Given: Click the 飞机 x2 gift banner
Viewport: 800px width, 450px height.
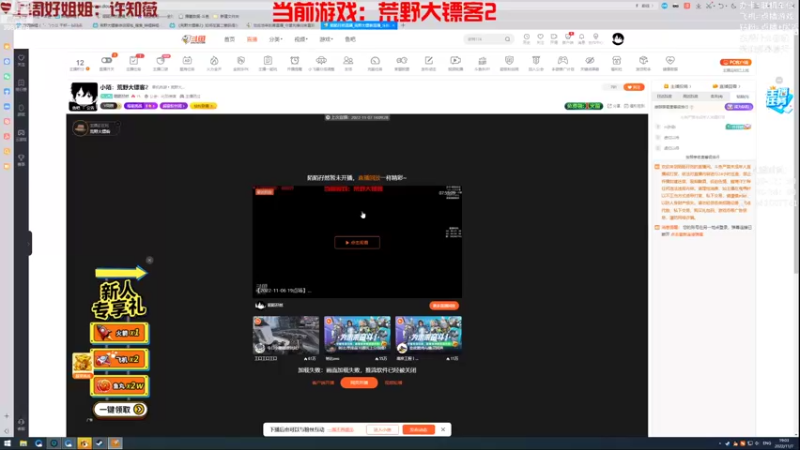Looking at the screenshot, I should tap(119, 359).
